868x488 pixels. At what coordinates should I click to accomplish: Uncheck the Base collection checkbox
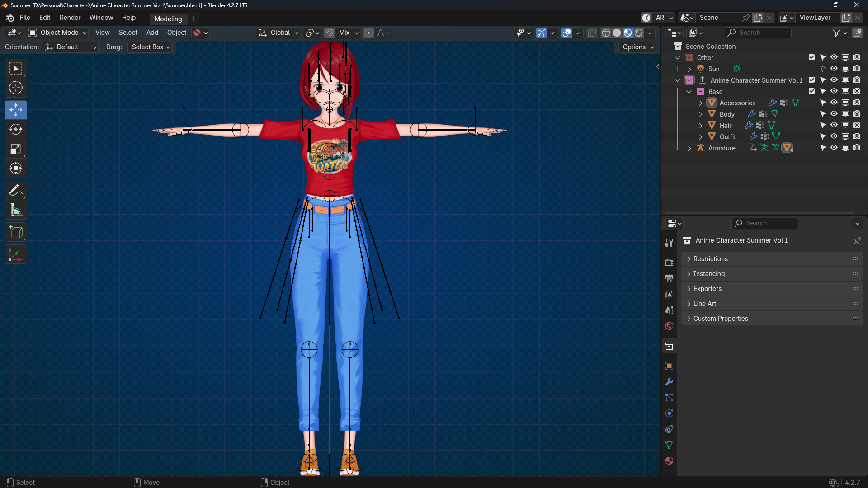click(x=812, y=91)
